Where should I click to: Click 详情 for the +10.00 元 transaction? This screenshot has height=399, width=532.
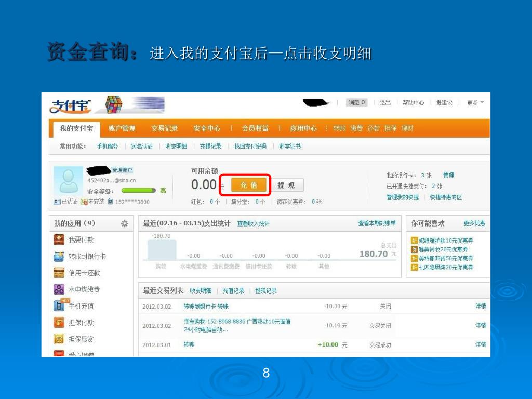point(481,344)
